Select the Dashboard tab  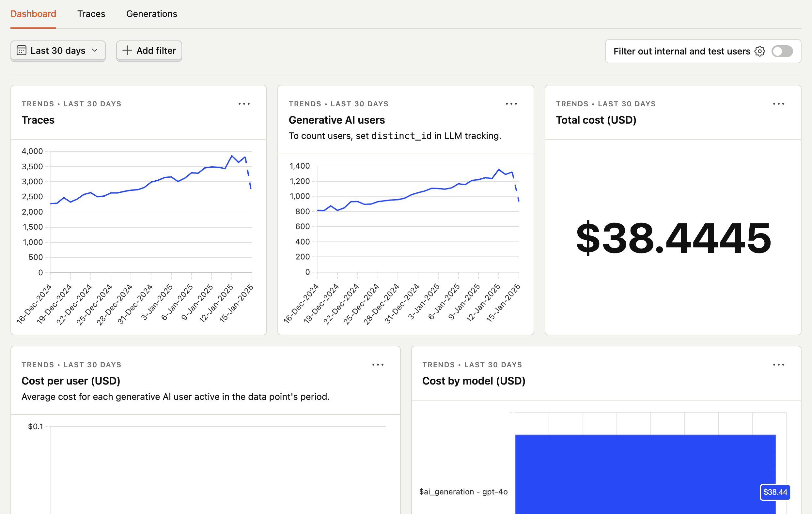coord(33,14)
